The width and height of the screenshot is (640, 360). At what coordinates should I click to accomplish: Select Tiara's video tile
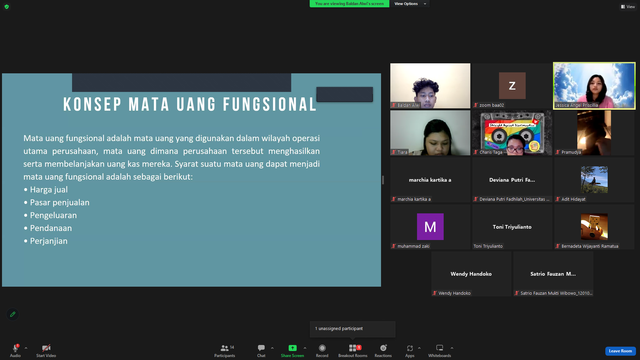click(x=430, y=133)
